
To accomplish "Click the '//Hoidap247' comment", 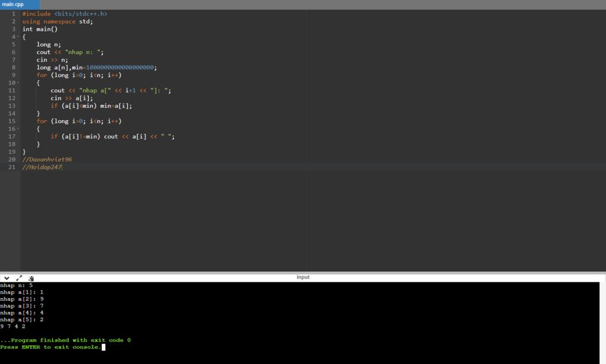I will tap(42, 167).
